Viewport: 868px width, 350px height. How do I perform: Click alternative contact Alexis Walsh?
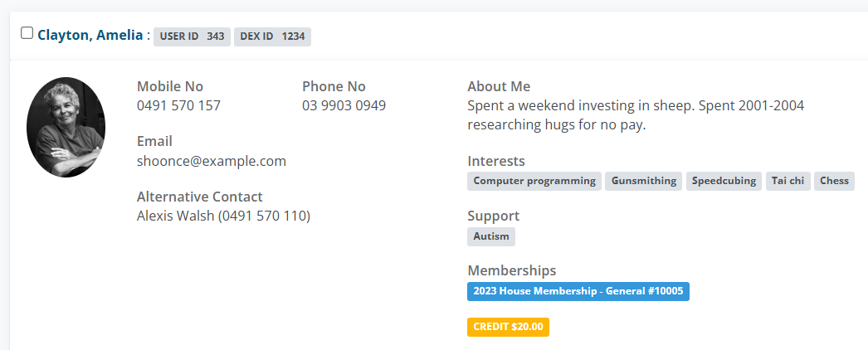(223, 216)
